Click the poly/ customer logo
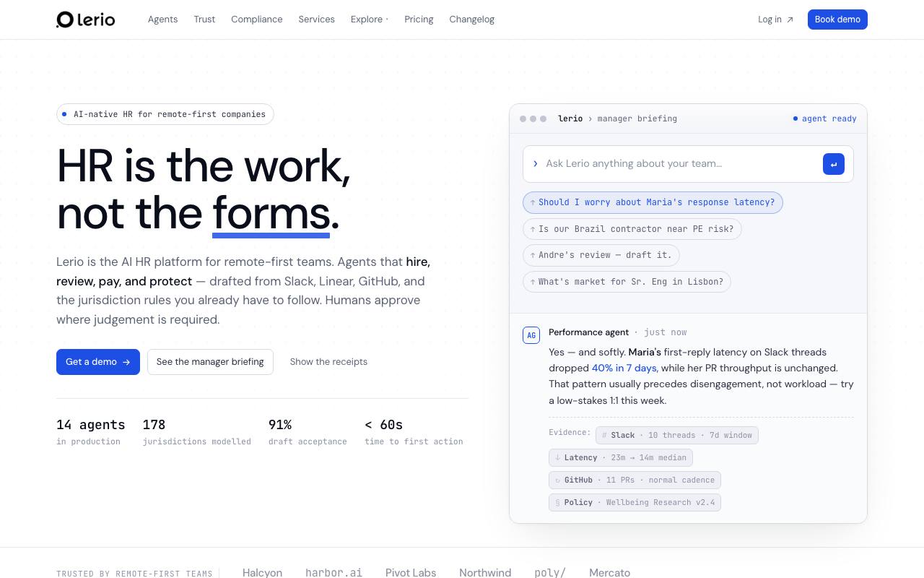This screenshot has height=578, width=924. pos(550,572)
